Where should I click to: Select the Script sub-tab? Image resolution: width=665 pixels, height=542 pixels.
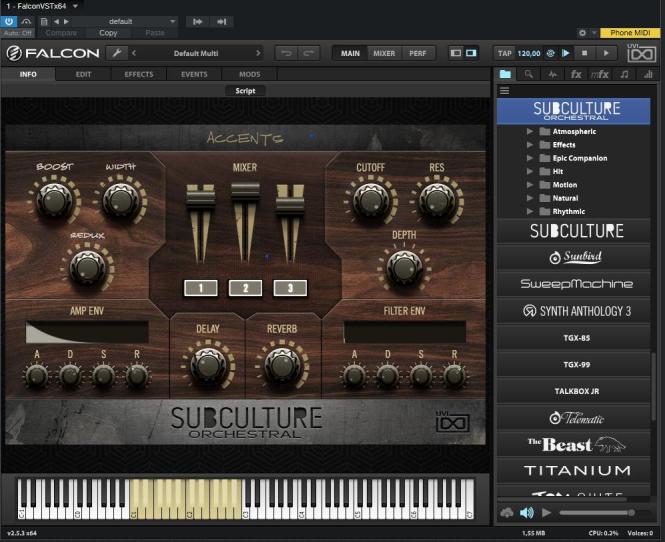(x=245, y=91)
